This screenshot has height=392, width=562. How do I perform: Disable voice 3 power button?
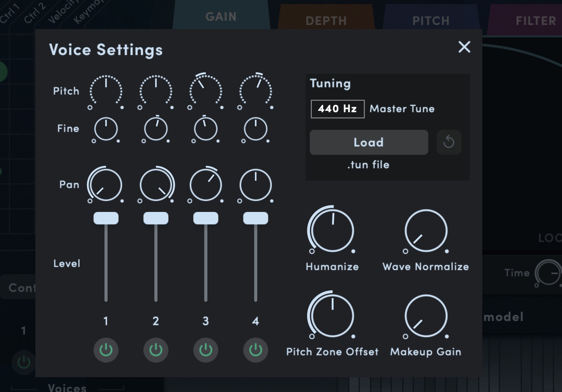[206, 350]
